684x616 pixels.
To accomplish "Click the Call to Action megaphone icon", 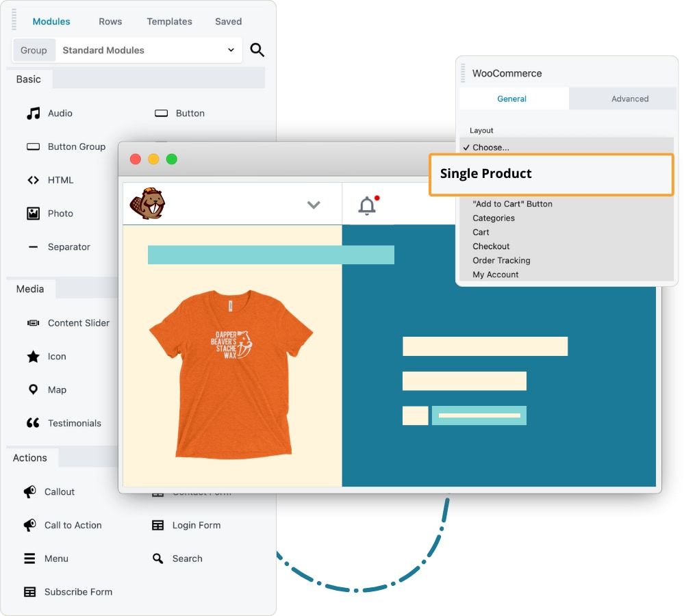I will (29, 525).
